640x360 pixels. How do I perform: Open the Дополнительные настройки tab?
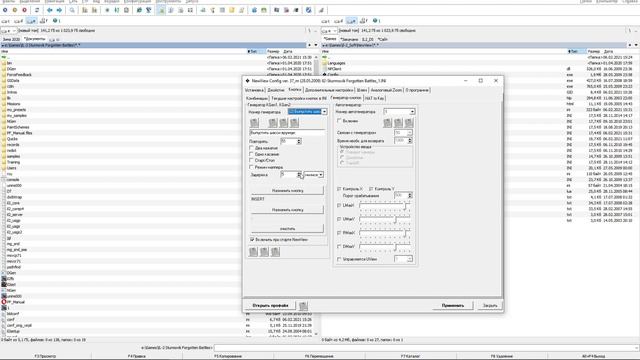(329, 90)
